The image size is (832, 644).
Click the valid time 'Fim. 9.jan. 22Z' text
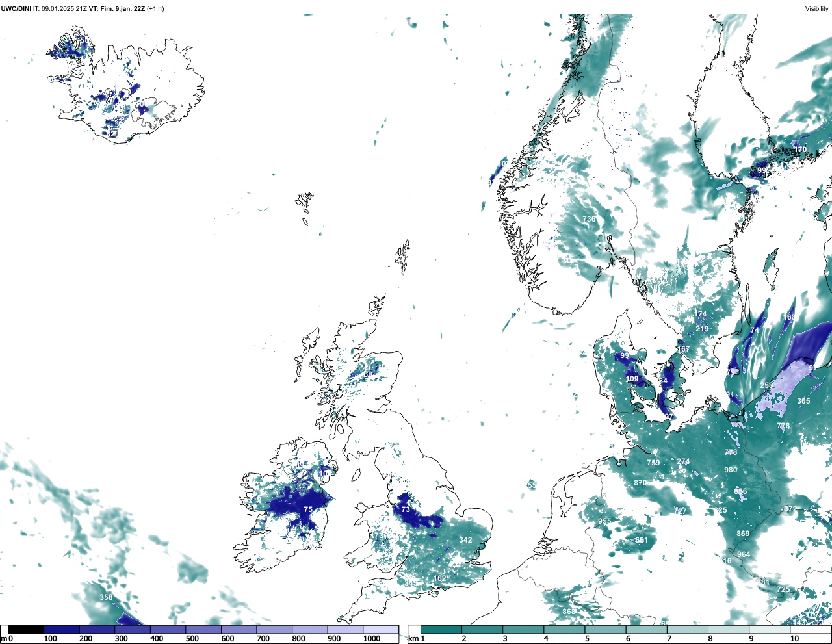[x=123, y=9]
